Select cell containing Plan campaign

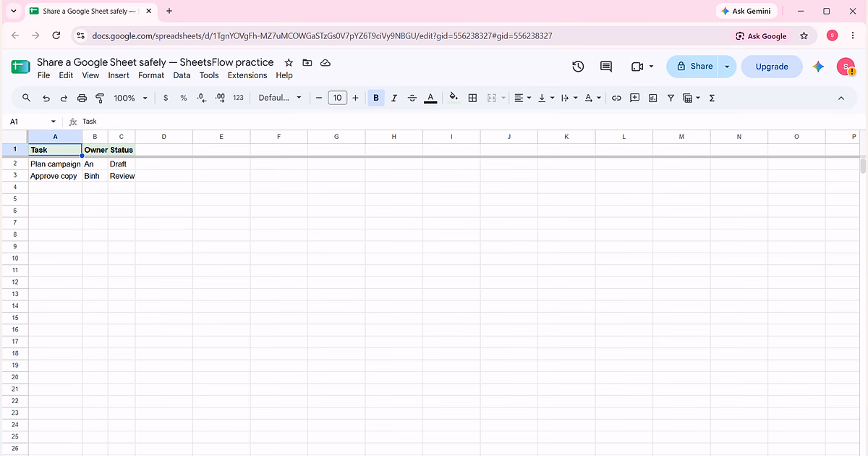[x=55, y=164]
